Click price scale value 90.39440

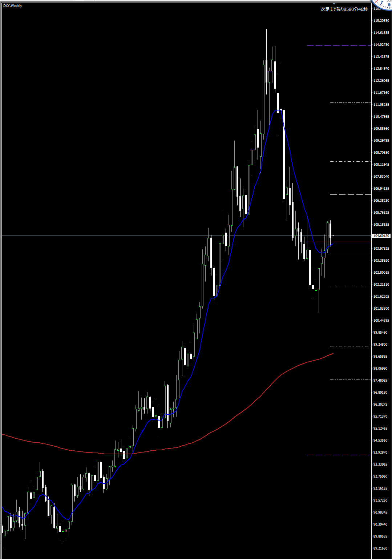[380, 524]
